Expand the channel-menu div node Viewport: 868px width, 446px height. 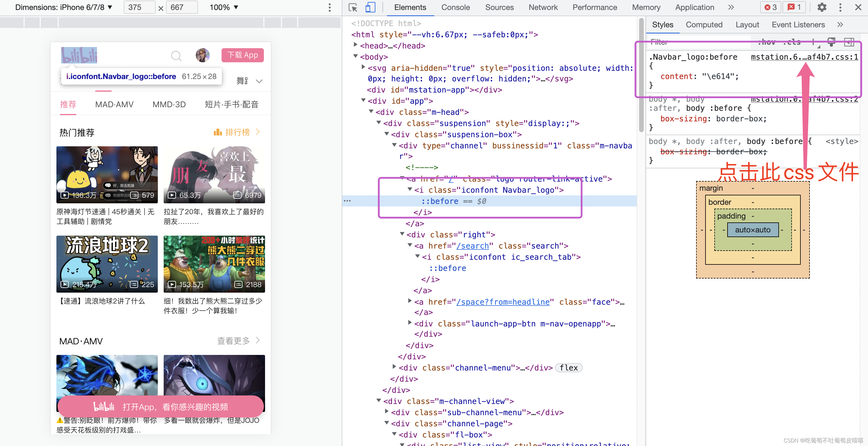[x=394, y=366]
